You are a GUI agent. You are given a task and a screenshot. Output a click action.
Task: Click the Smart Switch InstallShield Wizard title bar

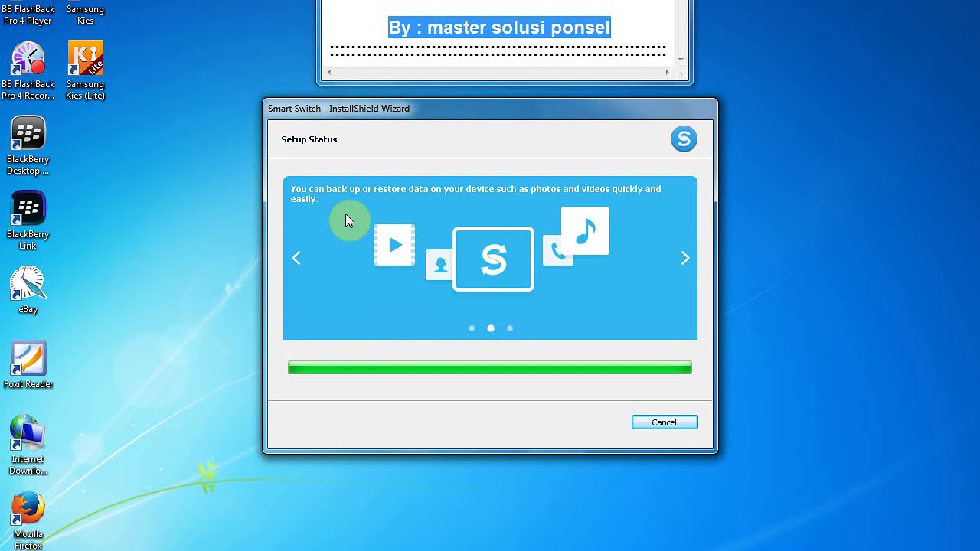point(490,109)
